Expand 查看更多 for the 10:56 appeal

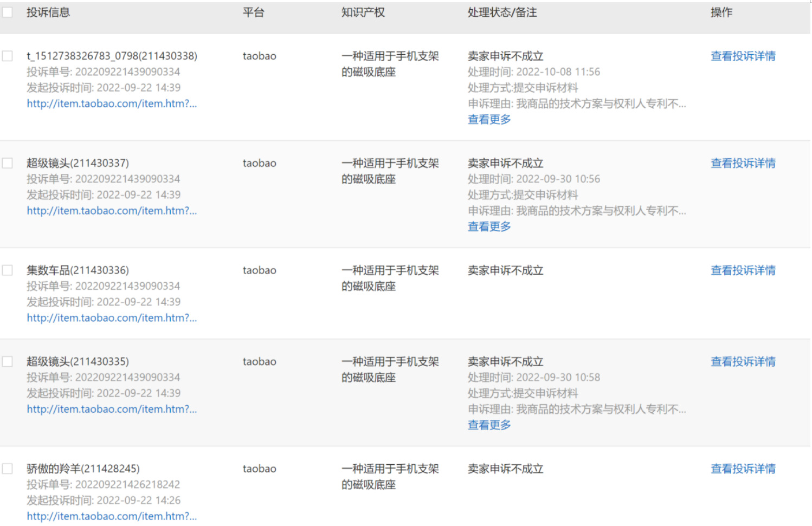coord(489,226)
